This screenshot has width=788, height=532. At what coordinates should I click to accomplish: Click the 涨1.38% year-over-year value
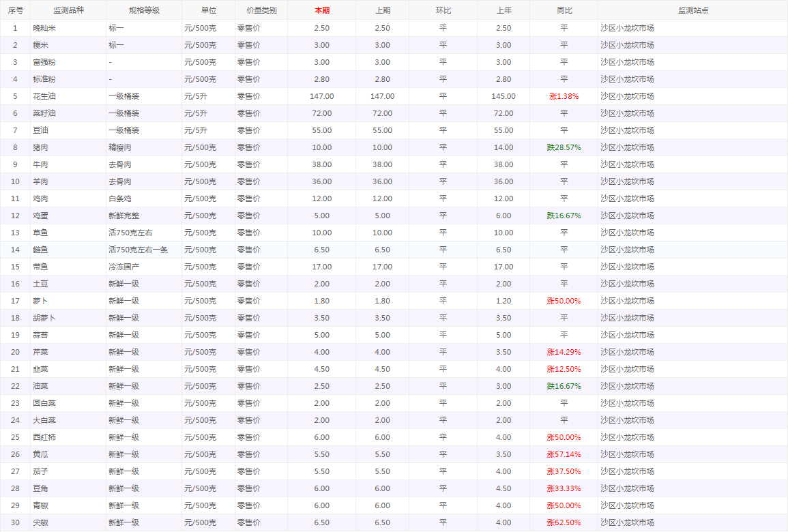pyautogui.click(x=564, y=96)
